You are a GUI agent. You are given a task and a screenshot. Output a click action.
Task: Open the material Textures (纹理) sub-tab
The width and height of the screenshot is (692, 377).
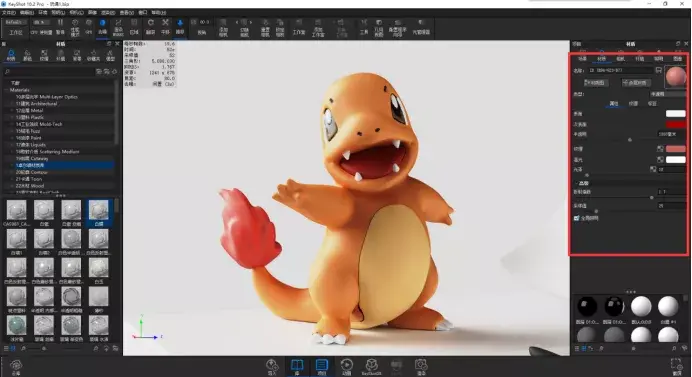(633, 103)
